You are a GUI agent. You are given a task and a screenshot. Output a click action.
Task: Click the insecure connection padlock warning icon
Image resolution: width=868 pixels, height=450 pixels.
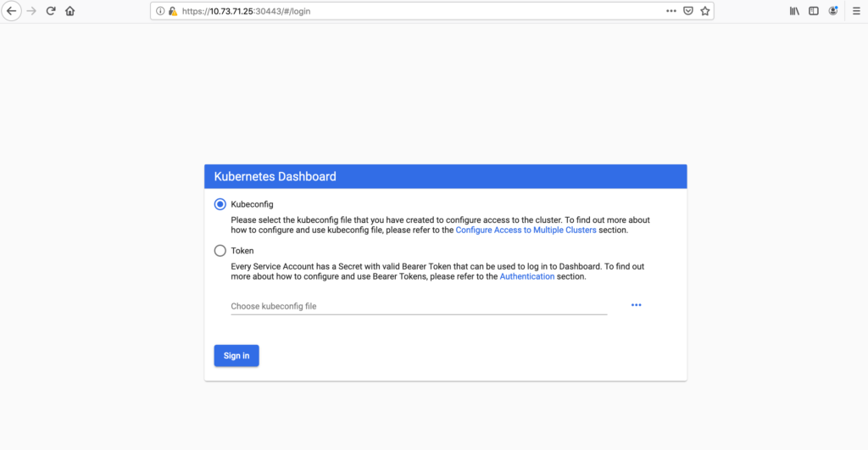[x=173, y=11]
